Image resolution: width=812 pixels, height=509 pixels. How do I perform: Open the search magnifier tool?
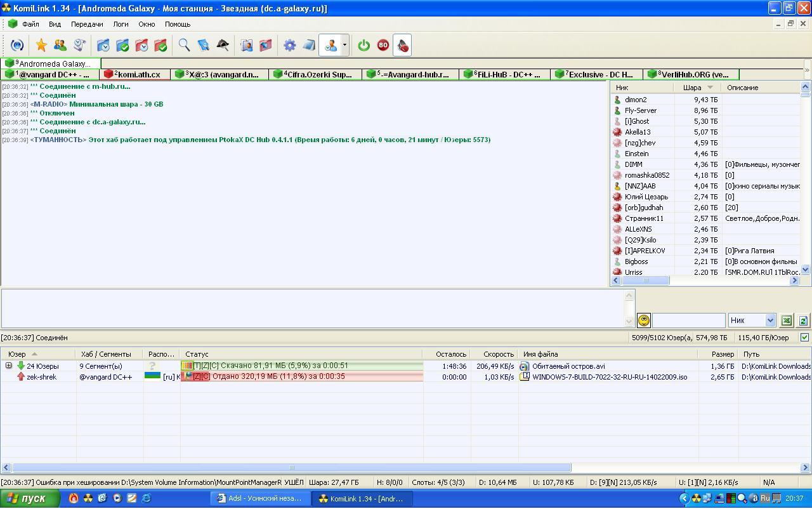[x=184, y=45]
